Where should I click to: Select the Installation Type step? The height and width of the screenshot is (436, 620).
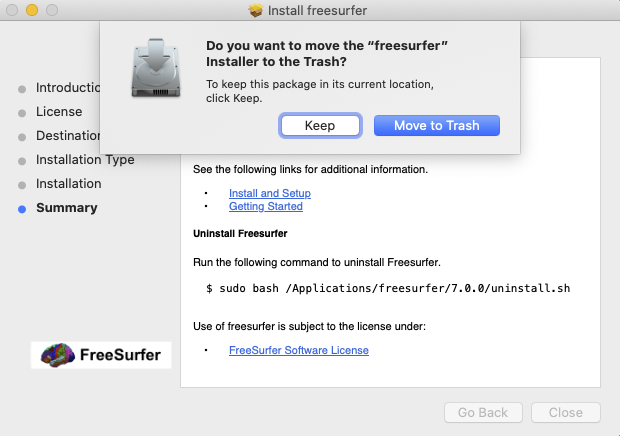point(85,160)
